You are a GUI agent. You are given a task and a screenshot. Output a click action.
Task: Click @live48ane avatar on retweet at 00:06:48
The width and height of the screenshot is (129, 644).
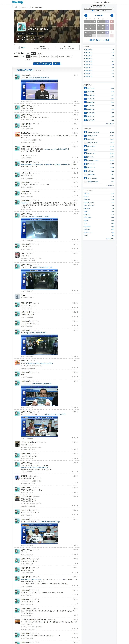pos(17,135)
